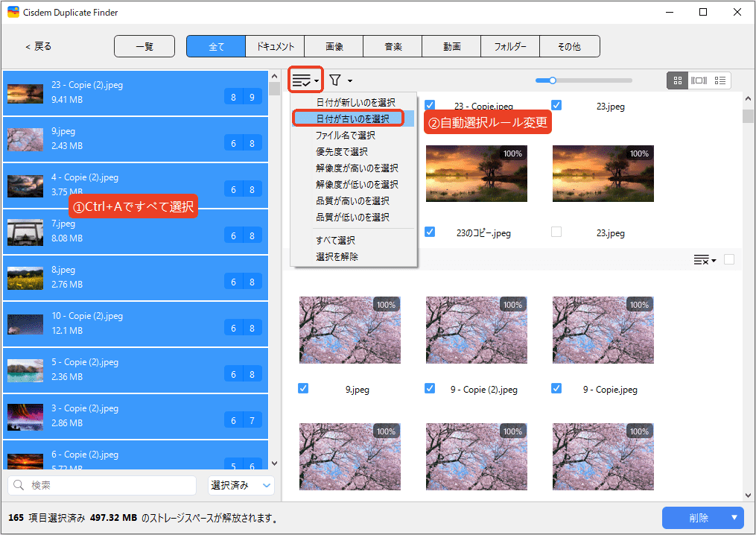Click the thumbnail size slider handle
The width and height of the screenshot is (756, 535).
click(x=552, y=80)
